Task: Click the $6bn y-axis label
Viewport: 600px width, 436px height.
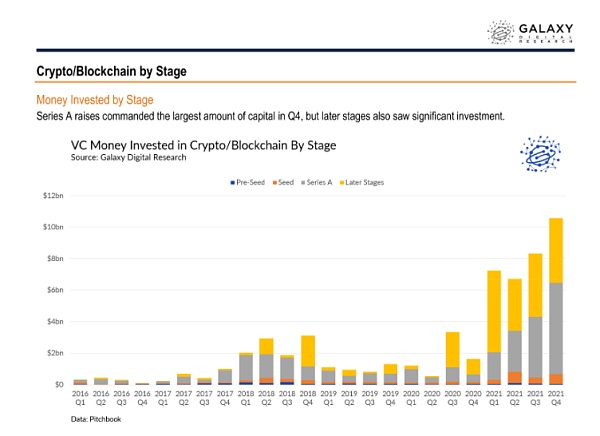Action: tap(51, 290)
